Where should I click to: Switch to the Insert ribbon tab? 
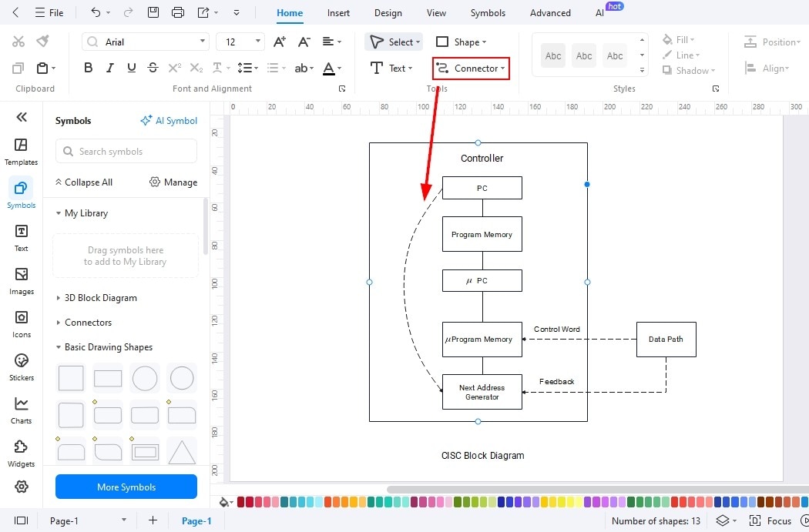(x=338, y=12)
